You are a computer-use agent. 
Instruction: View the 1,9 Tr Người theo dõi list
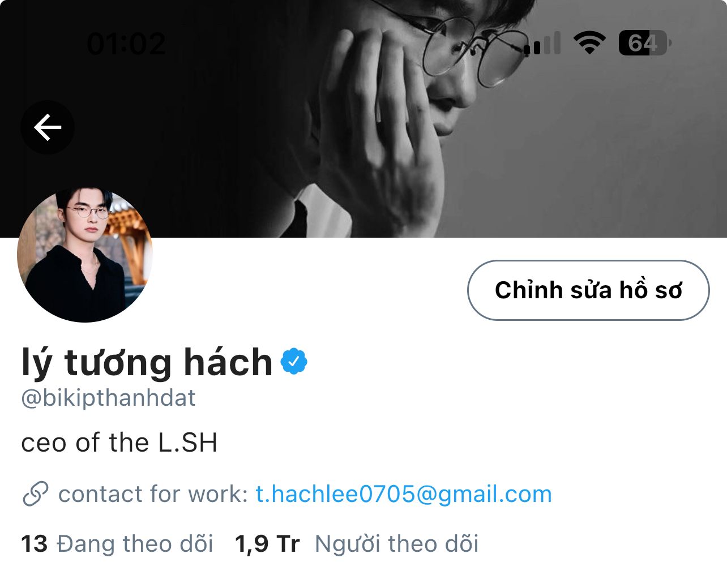357,544
